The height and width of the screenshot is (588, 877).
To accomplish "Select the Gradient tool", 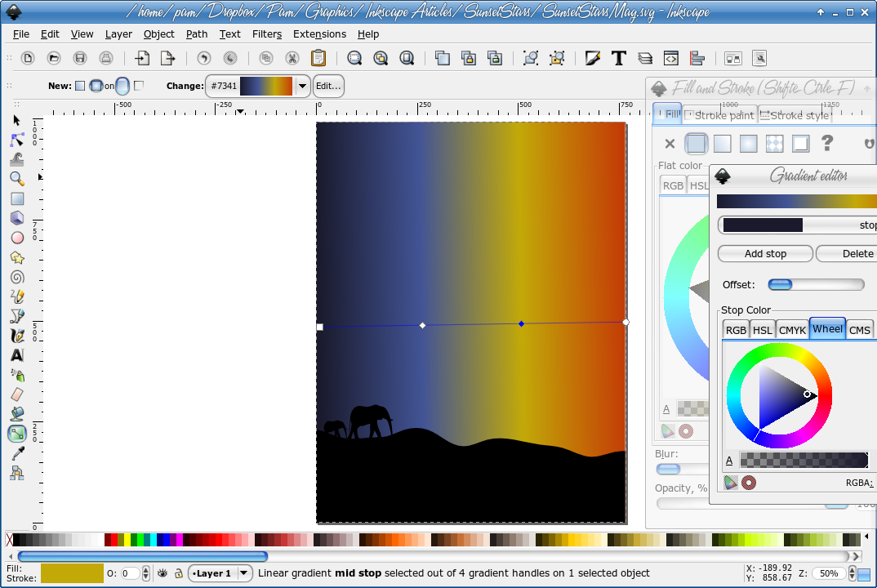I will pos(17,434).
